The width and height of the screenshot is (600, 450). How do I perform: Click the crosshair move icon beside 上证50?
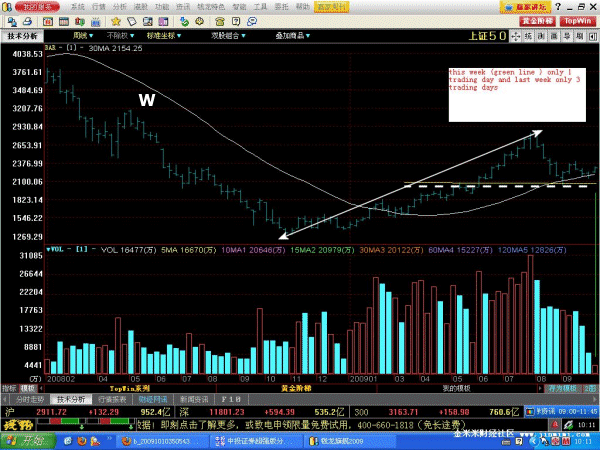(515, 36)
